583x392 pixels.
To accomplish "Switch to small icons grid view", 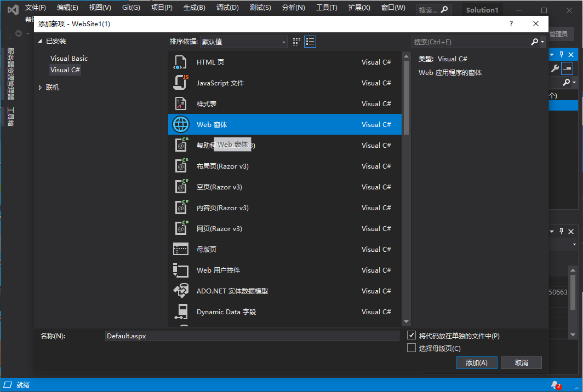I will click(296, 42).
